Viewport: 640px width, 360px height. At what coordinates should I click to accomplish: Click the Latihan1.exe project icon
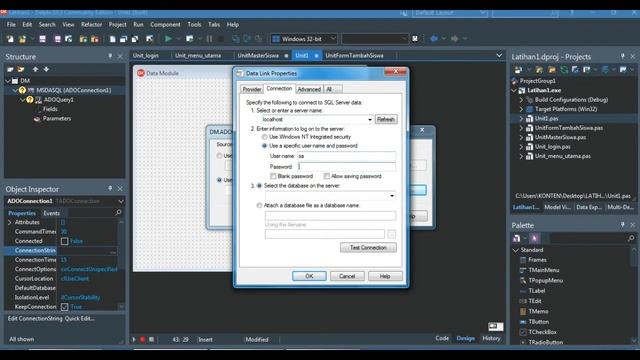point(522,90)
